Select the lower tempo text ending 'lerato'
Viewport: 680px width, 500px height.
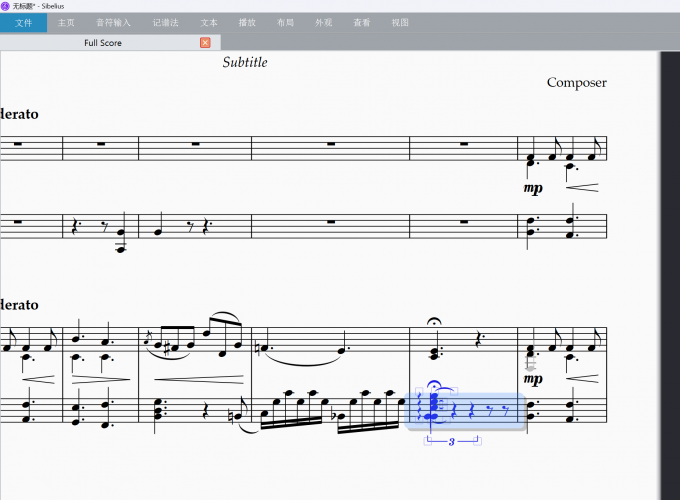[20, 304]
